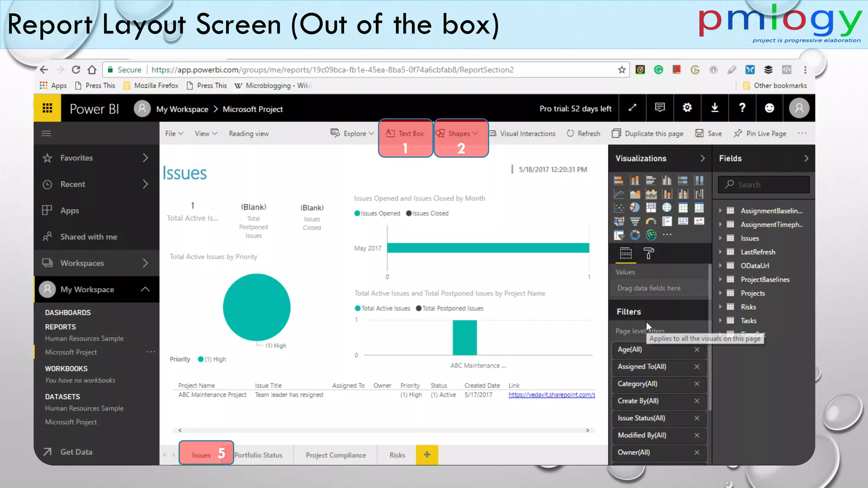This screenshot has width=868, height=488.
Task: Expand the Projects table in Fields
Action: coord(720,293)
